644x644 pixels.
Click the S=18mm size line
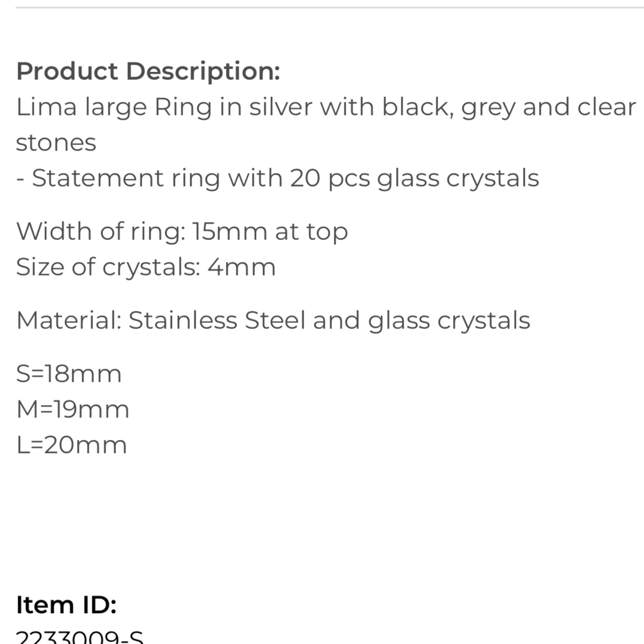coord(69,374)
